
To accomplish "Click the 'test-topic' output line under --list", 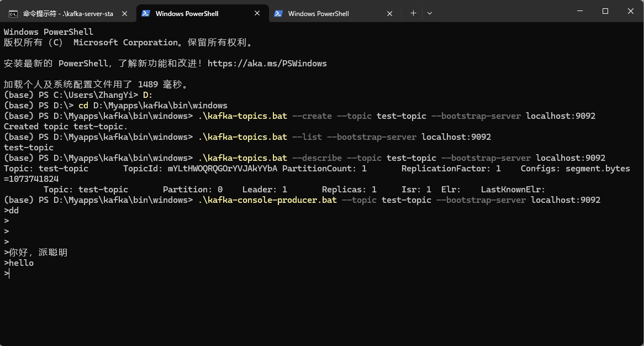I will pos(29,148).
